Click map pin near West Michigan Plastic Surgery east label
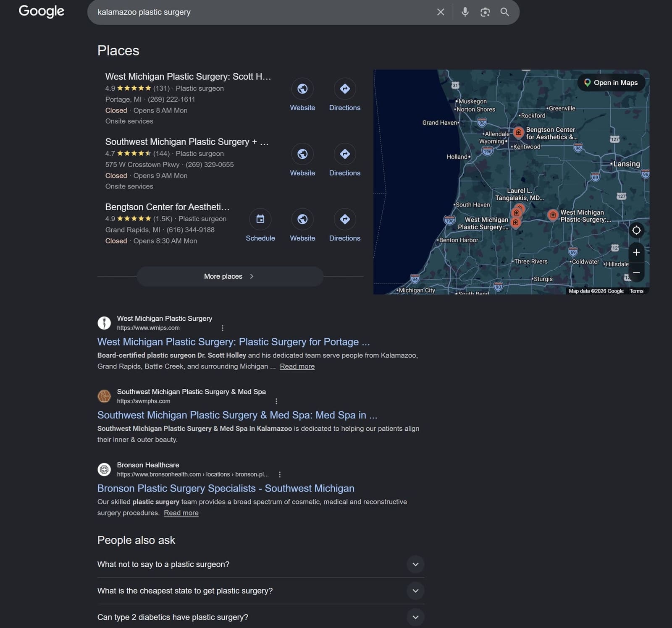 pos(553,215)
